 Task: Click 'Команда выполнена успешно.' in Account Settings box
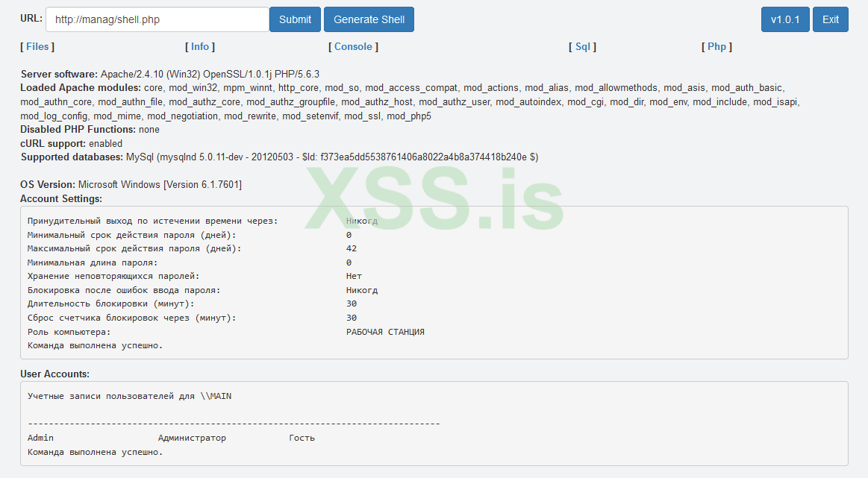(96, 345)
